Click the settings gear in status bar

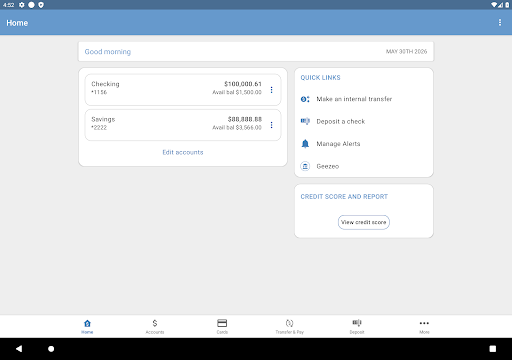[22, 5]
